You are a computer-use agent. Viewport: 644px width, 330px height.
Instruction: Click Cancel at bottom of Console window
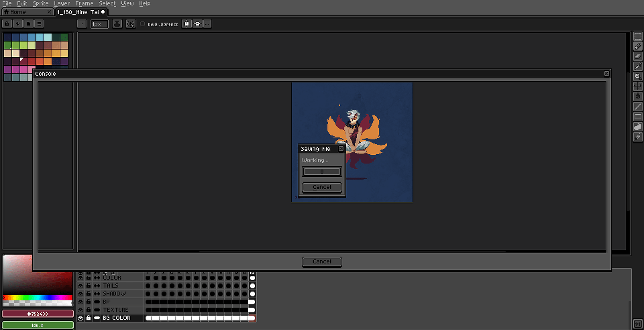322,261
